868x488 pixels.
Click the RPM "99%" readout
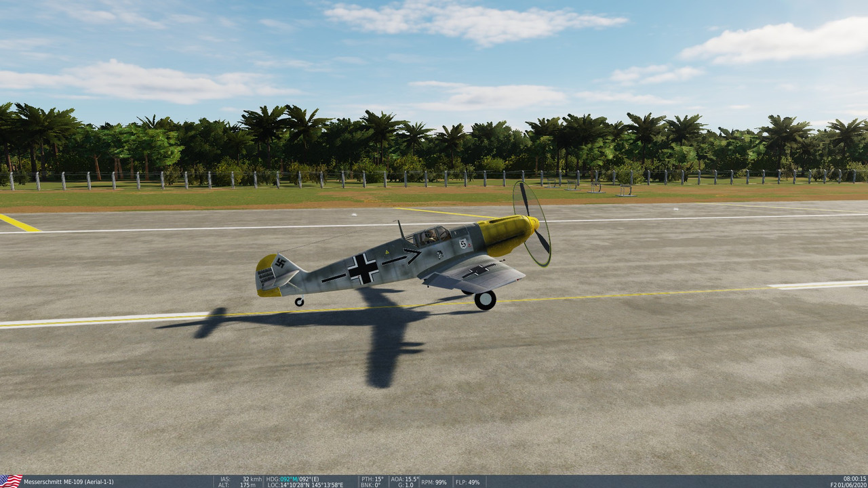coord(441,482)
